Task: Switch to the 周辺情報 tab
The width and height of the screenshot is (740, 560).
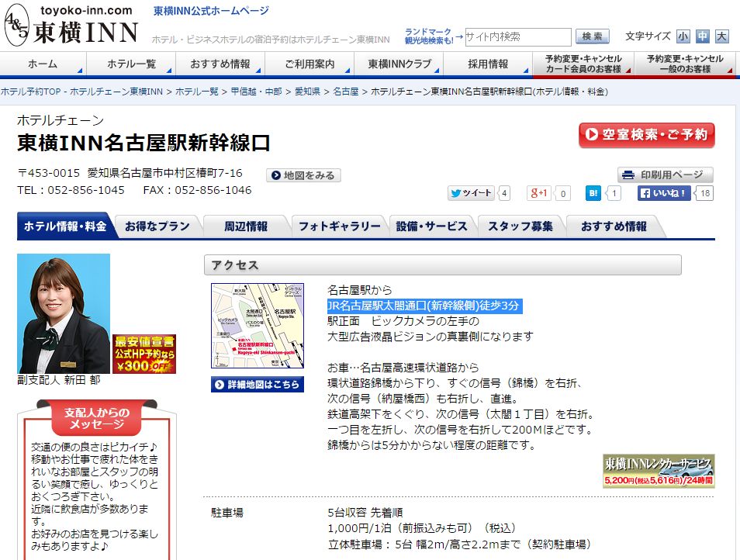Action: tap(245, 226)
